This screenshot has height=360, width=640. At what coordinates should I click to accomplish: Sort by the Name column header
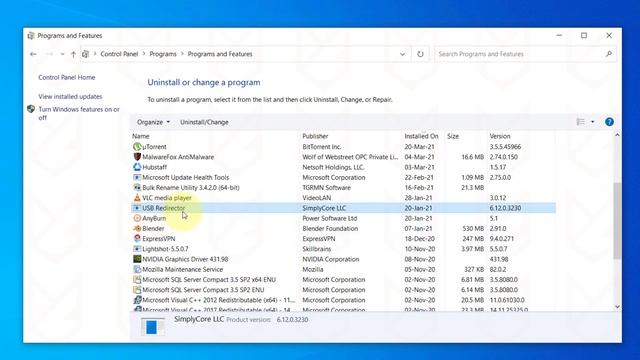141,136
